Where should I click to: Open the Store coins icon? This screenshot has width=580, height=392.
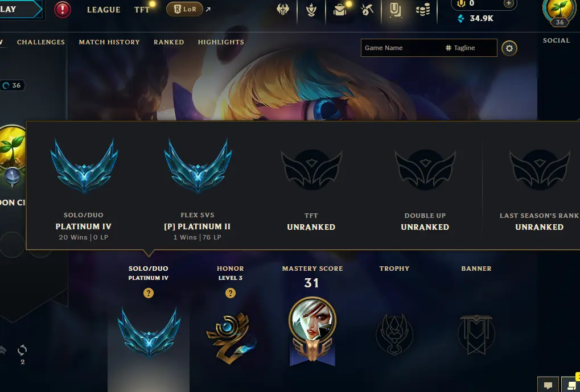[x=423, y=10]
